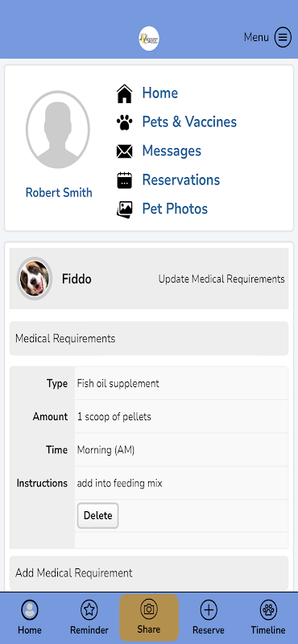Open Pets & Vaccines link
The image size is (298, 644).
click(x=189, y=122)
